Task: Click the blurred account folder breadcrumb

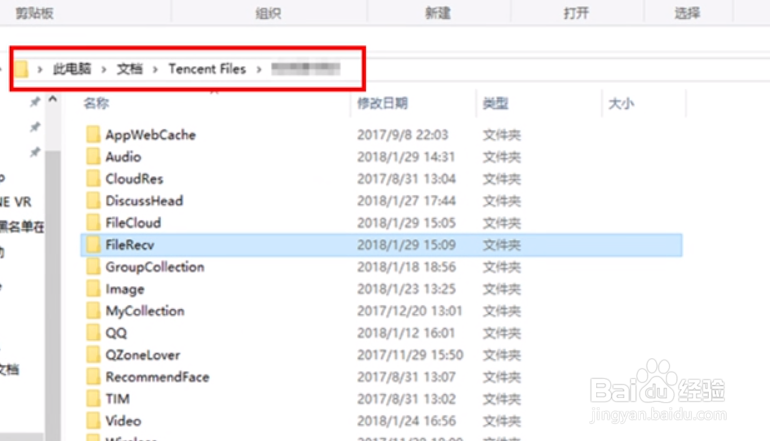Action: (305, 69)
